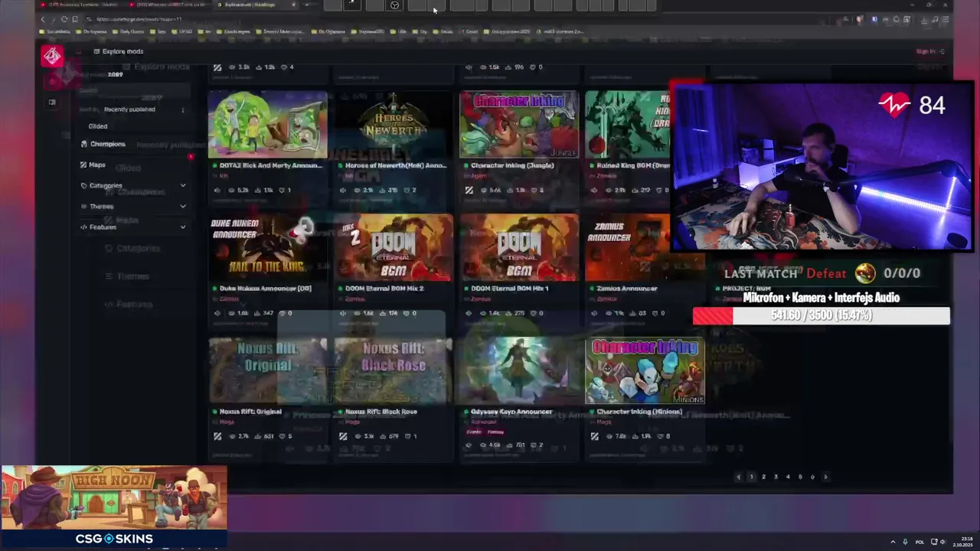Open the DOTA2 Rick And Morty Announcer thumbnail

tap(268, 125)
